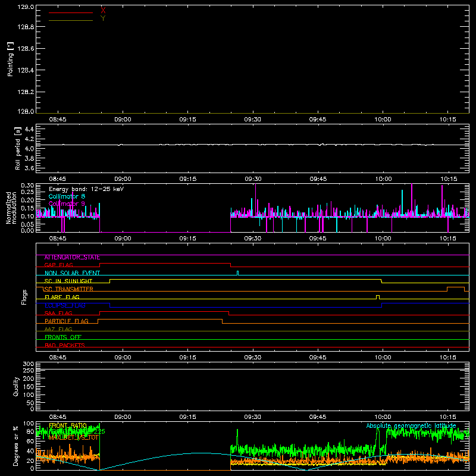Click the olive Y legend label
Viewport: 476px width, 476px height.
pyautogui.click(x=103, y=18)
